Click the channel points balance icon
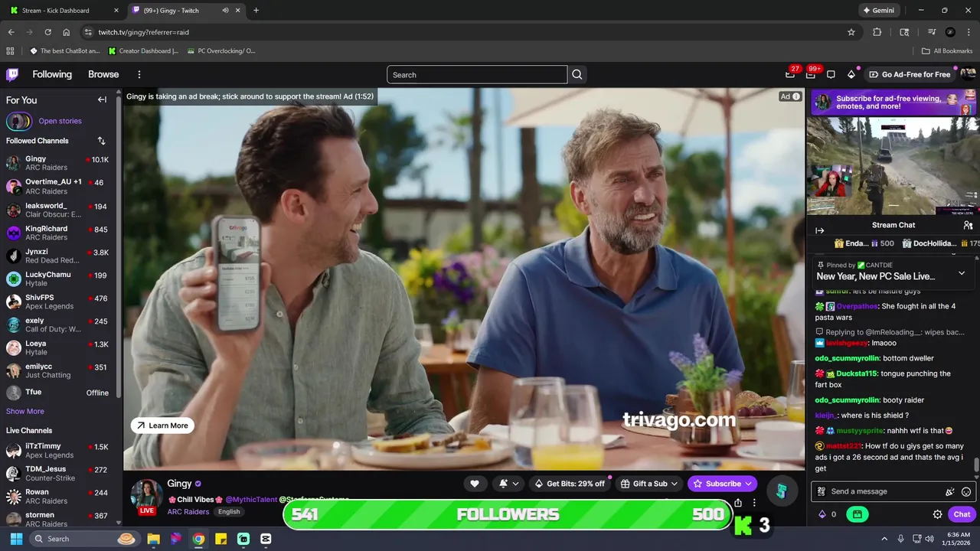This screenshot has width=980, height=551. coord(828,514)
